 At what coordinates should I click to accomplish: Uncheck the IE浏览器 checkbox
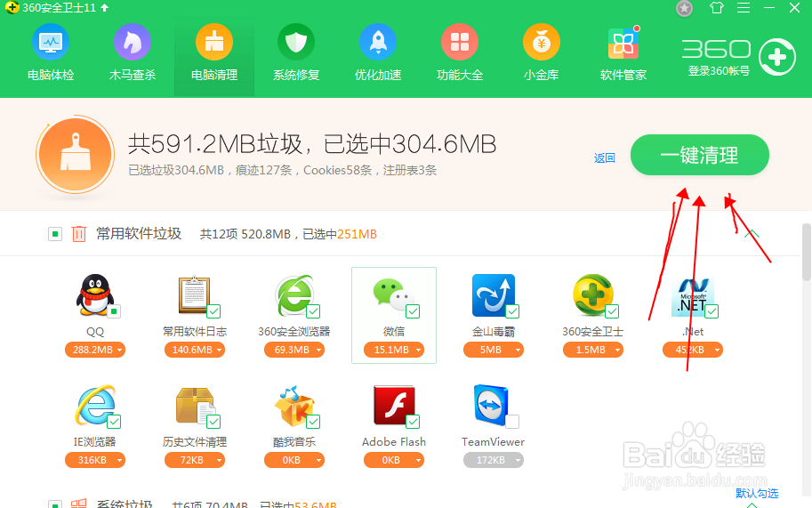(x=114, y=422)
